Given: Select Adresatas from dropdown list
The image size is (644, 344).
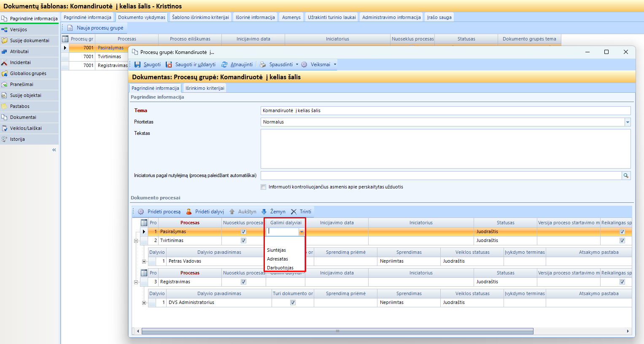Looking at the screenshot, I should click(278, 259).
